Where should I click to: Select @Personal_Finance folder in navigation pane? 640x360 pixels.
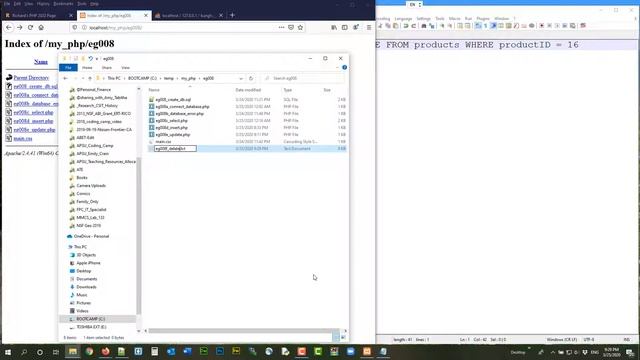93,90
